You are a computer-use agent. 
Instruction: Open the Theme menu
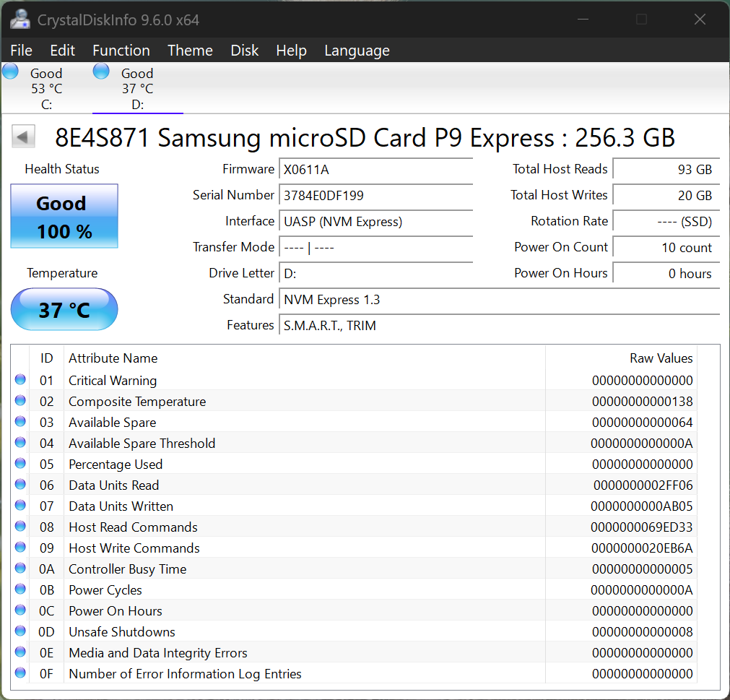coord(190,51)
